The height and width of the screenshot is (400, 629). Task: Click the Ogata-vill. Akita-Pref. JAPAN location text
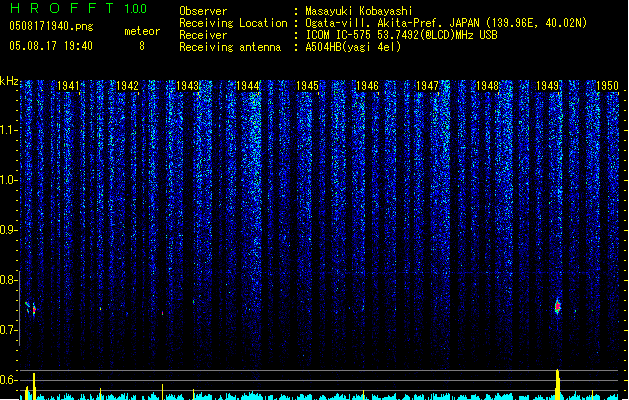pos(446,23)
